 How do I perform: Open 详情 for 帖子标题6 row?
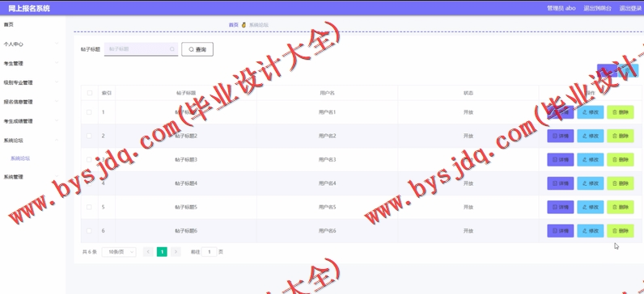tap(560, 231)
